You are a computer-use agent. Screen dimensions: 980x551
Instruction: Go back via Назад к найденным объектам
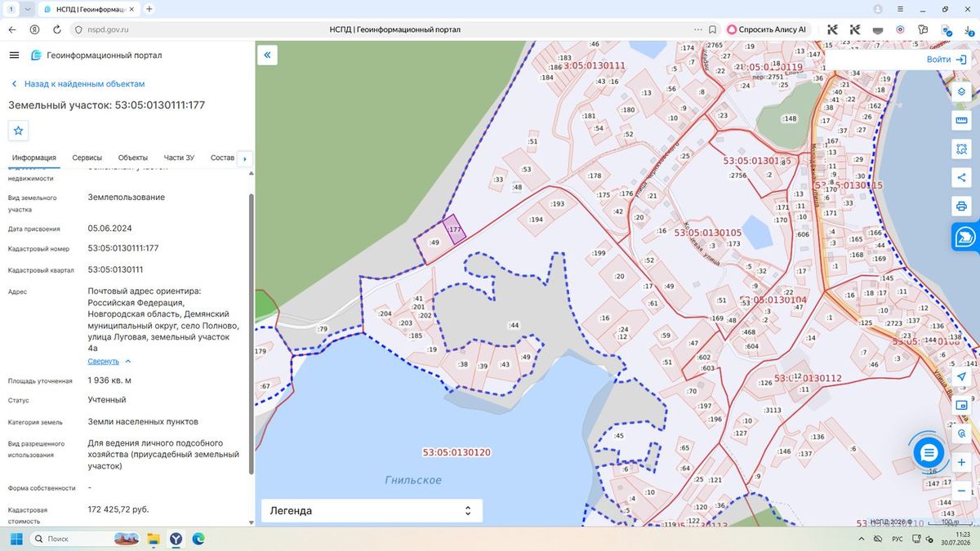(x=78, y=84)
